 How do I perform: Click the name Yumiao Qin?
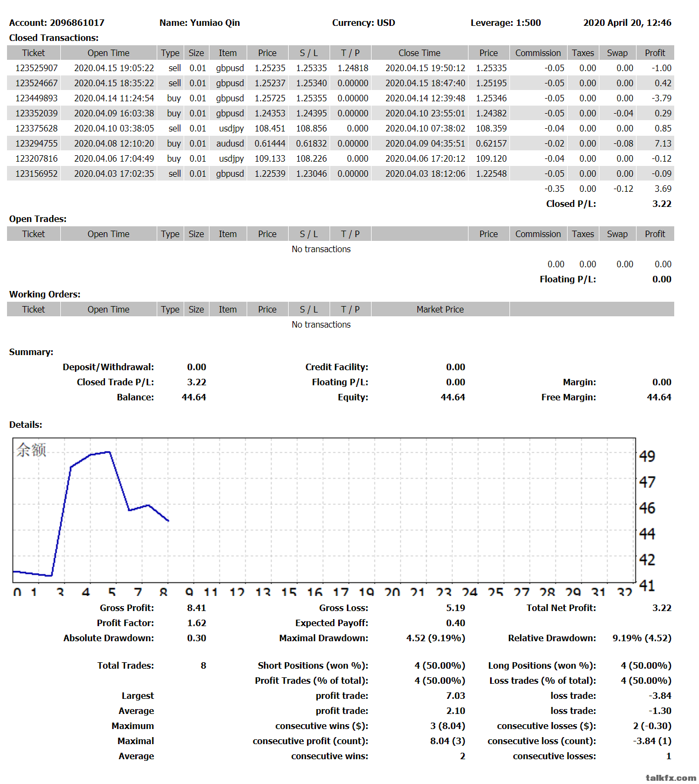(215, 23)
